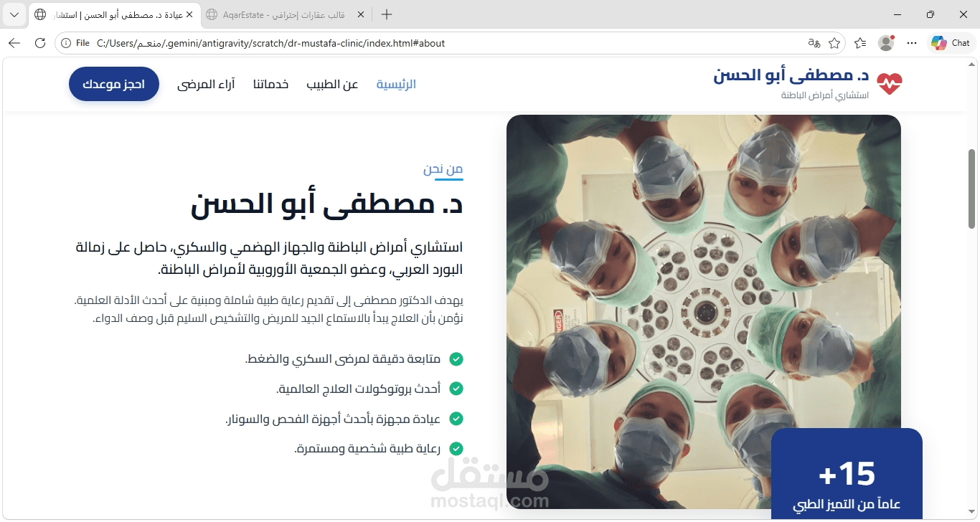View site information icon in address bar

coord(67,43)
